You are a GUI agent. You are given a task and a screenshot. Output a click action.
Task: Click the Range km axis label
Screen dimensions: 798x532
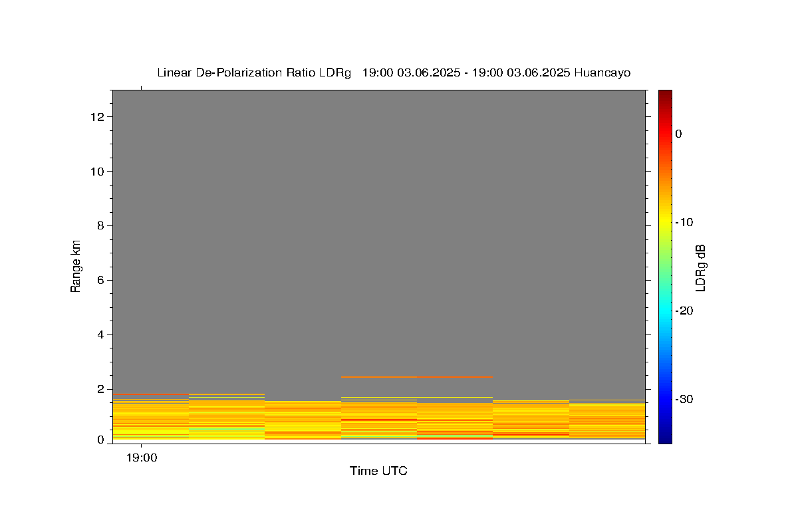(x=76, y=266)
